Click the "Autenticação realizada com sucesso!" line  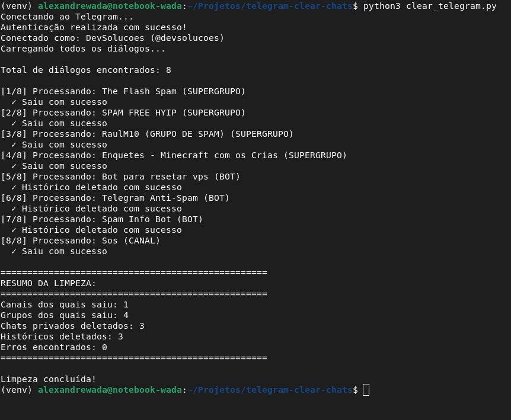(x=94, y=27)
